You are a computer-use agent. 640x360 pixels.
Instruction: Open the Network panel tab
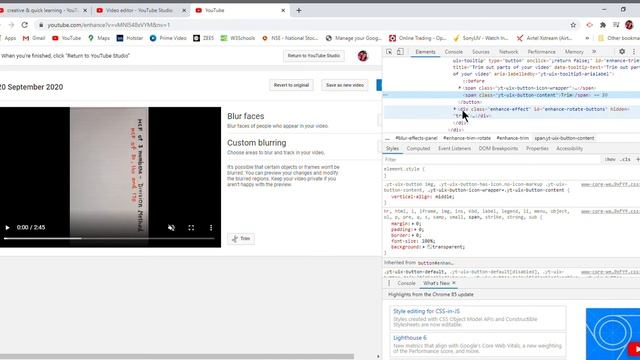(x=508, y=52)
